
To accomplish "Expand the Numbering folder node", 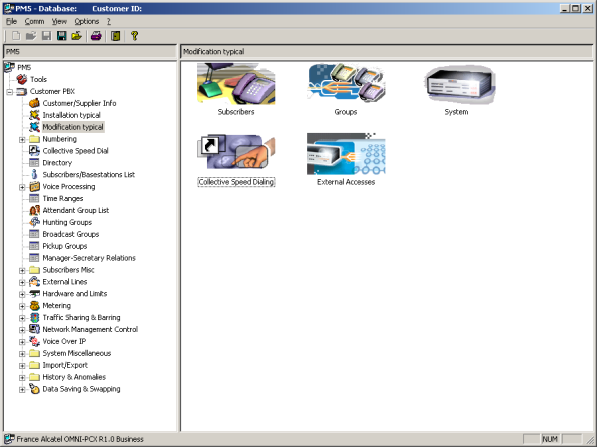I will click(22, 139).
